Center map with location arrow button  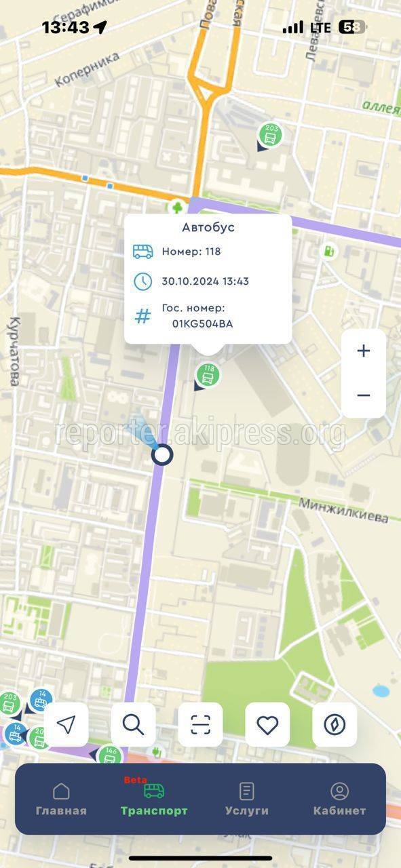pos(66,724)
